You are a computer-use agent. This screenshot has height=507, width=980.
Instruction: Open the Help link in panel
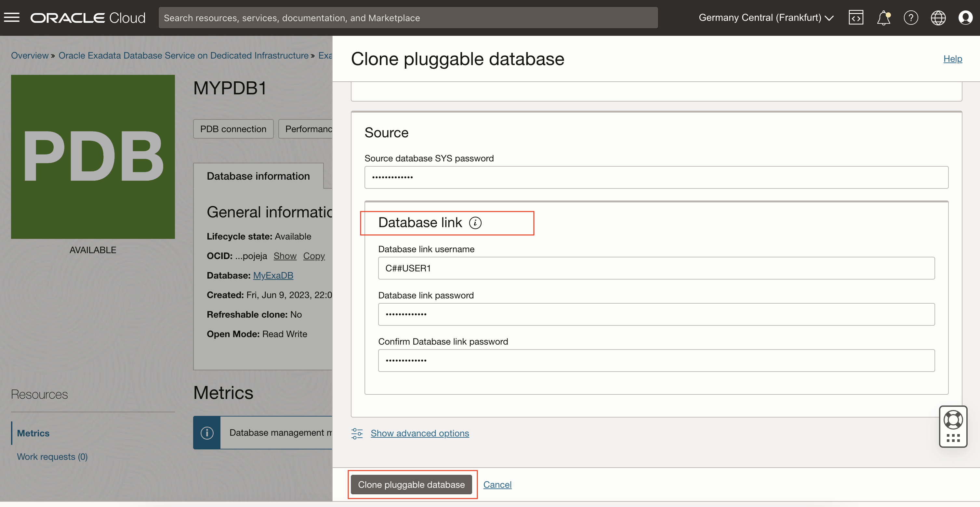coord(953,59)
